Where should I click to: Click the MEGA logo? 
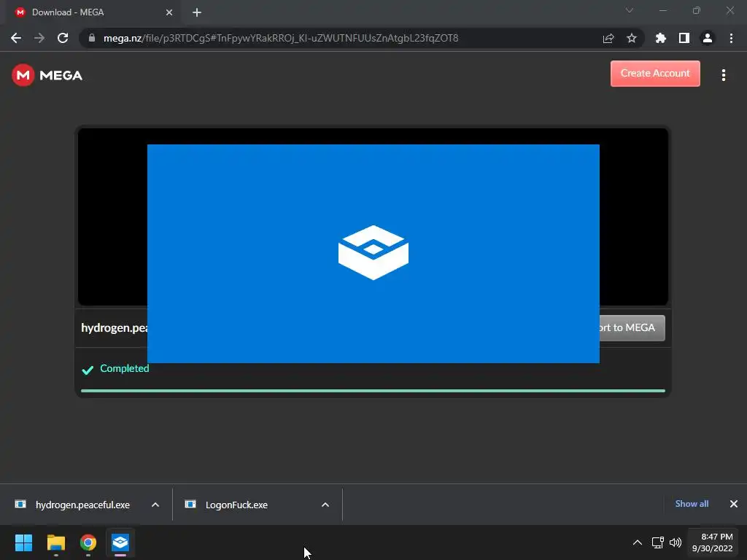(47, 75)
